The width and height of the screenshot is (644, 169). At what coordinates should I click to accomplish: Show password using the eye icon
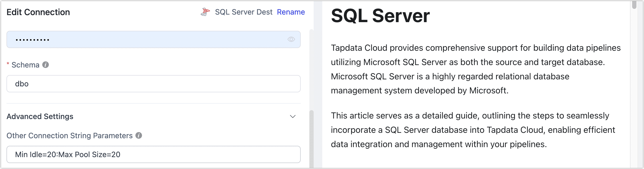click(291, 39)
